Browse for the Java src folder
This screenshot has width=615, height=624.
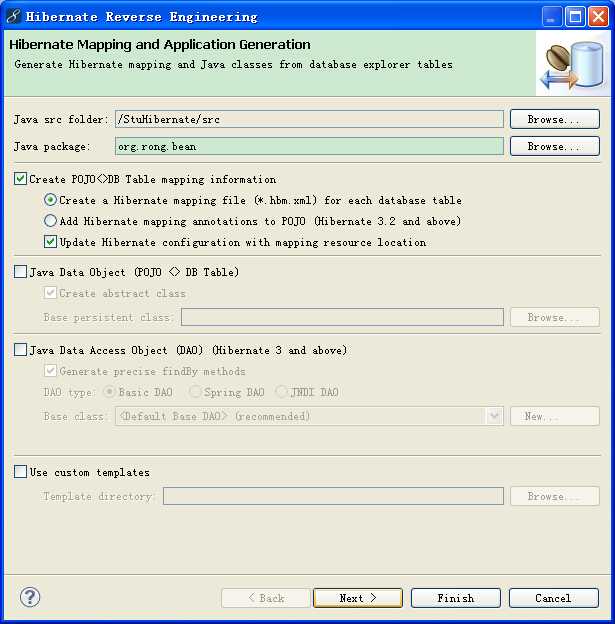(554, 119)
